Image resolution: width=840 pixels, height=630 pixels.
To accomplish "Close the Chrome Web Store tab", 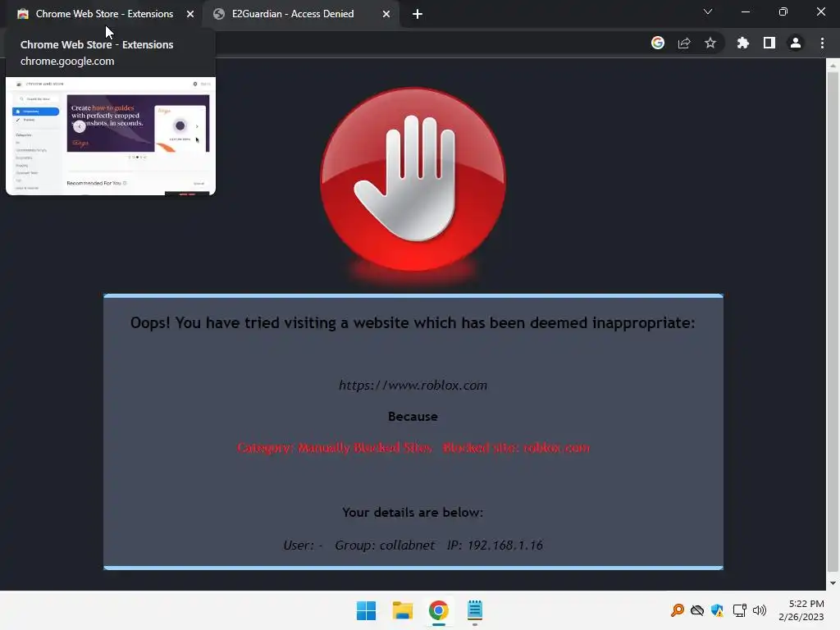I will pos(190,14).
